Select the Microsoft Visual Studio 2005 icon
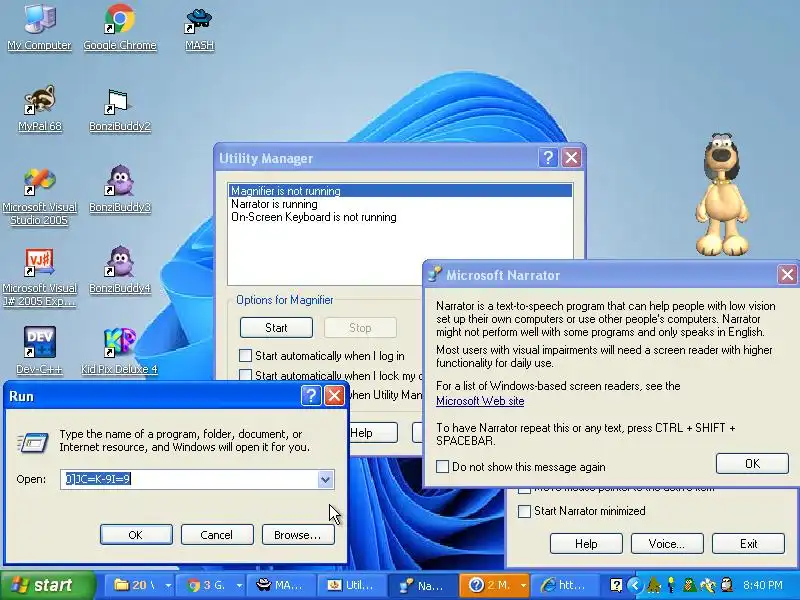Screen dimensions: 800x600 tap(39, 196)
